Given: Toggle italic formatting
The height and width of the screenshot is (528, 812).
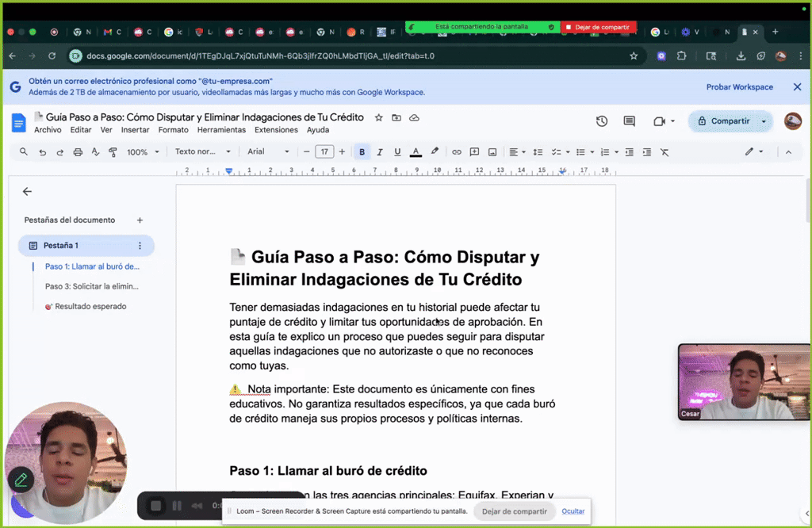Looking at the screenshot, I should click(379, 151).
